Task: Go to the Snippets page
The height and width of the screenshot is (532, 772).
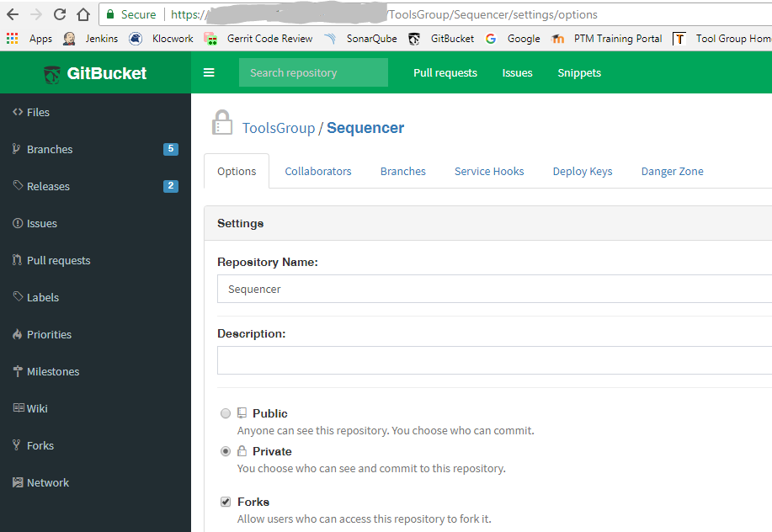Action: [x=578, y=72]
